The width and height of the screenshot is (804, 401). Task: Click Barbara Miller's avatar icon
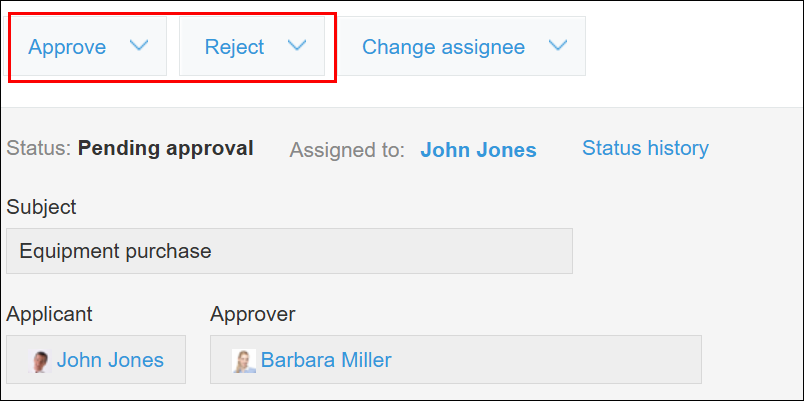pyautogui.click(x=243, y=361)
